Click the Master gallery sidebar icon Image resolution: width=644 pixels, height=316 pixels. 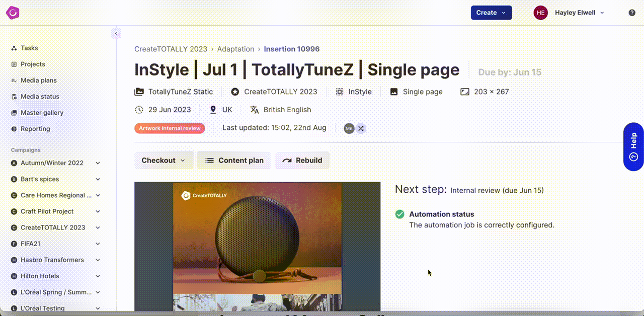pos(14,113)
